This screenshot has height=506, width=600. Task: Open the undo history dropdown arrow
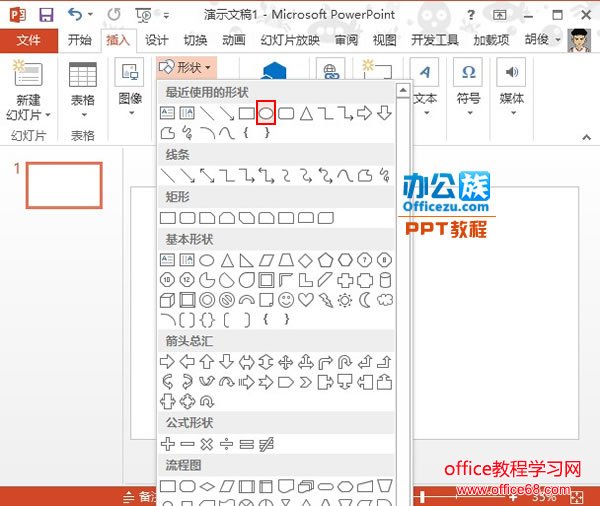click(x=90, y=15)
